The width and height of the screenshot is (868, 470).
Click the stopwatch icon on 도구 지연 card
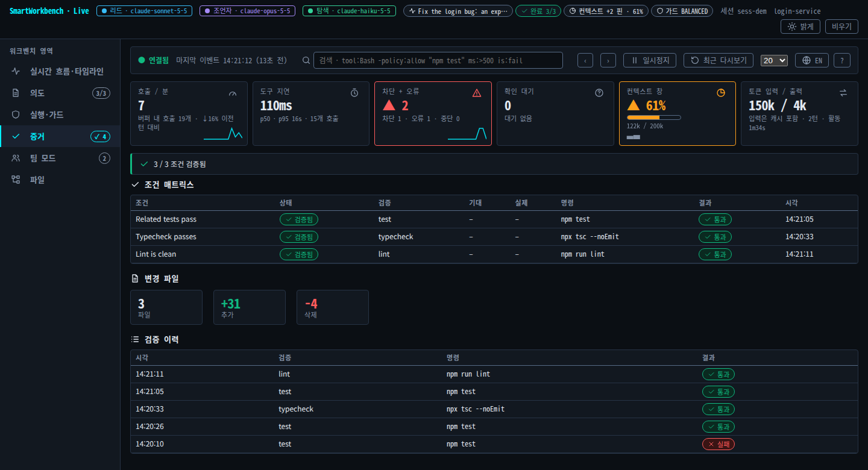354,93
